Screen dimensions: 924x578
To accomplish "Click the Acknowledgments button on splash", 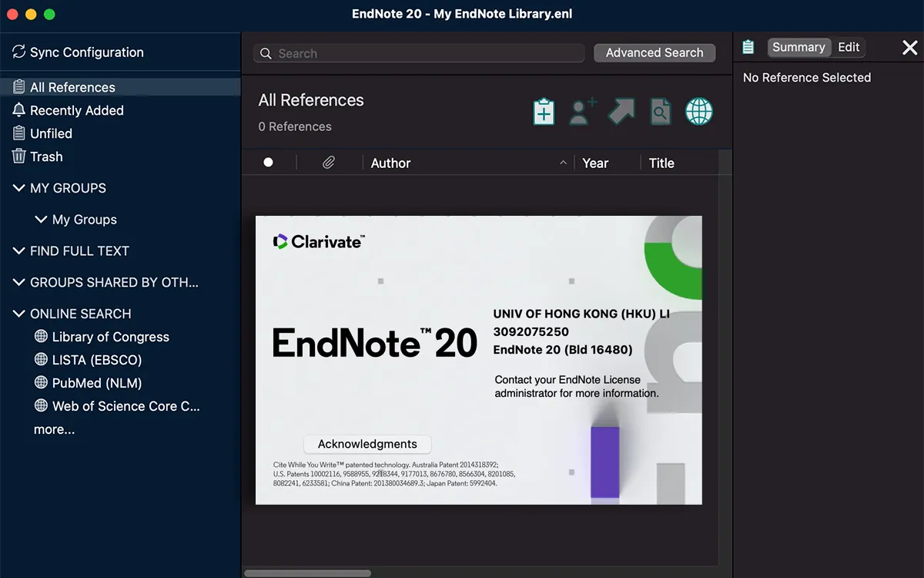I will [367, 444].
